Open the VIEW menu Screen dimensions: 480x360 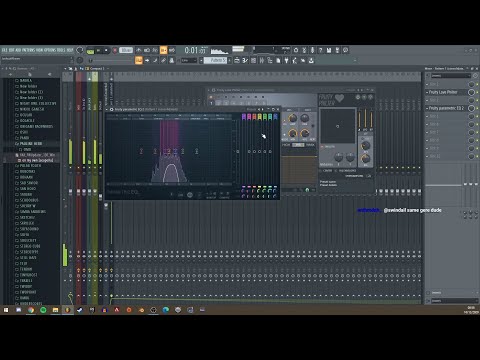tap(40, 50)
